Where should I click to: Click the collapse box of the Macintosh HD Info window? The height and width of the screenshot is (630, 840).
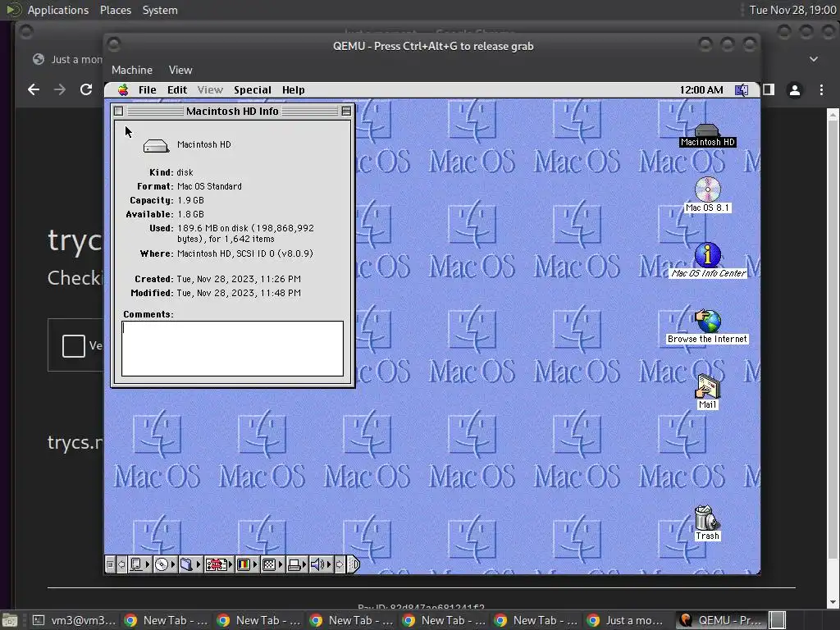[x=346, y=111]
